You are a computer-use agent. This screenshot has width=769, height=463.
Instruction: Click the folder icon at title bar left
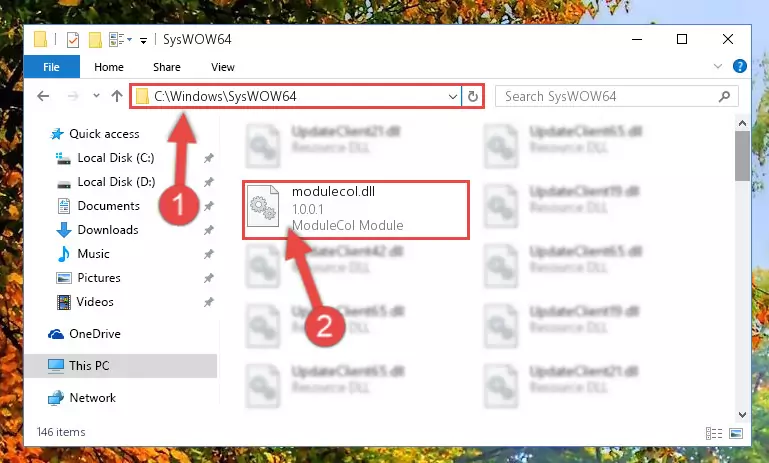click(40, 39)
